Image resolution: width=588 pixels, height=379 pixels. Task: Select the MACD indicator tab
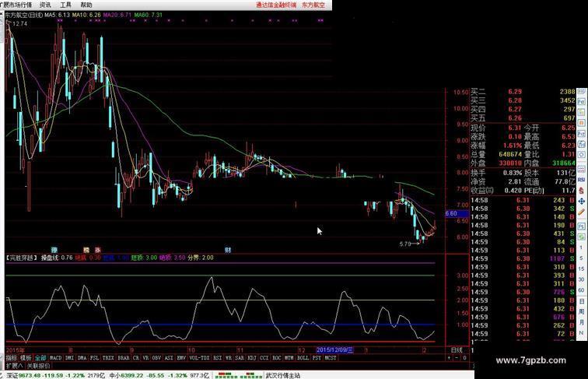[x=55, y=358]
